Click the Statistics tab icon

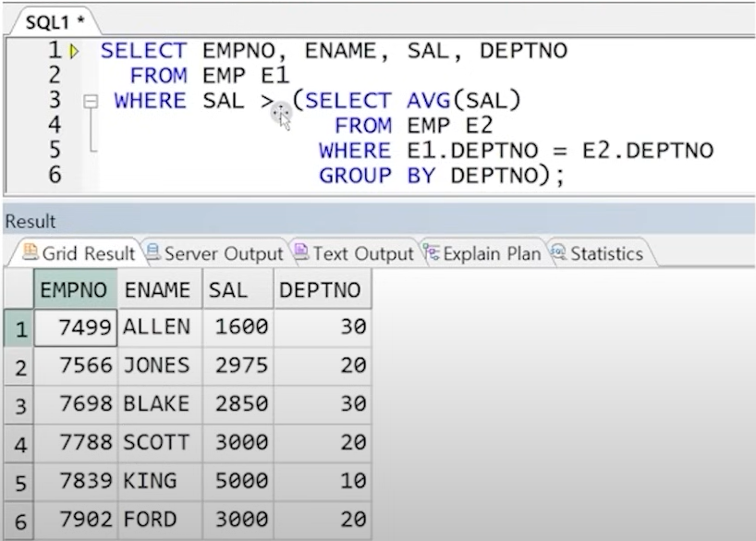558,252
